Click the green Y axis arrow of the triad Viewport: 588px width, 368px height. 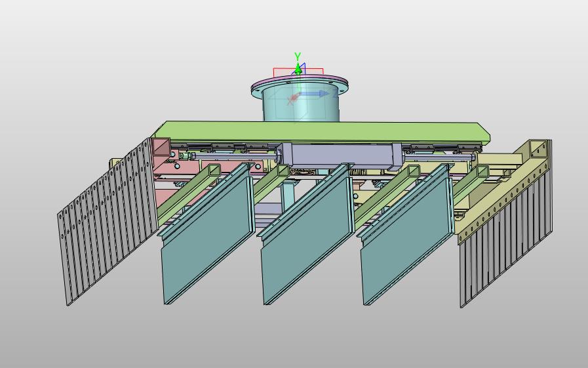pos(298,70)
